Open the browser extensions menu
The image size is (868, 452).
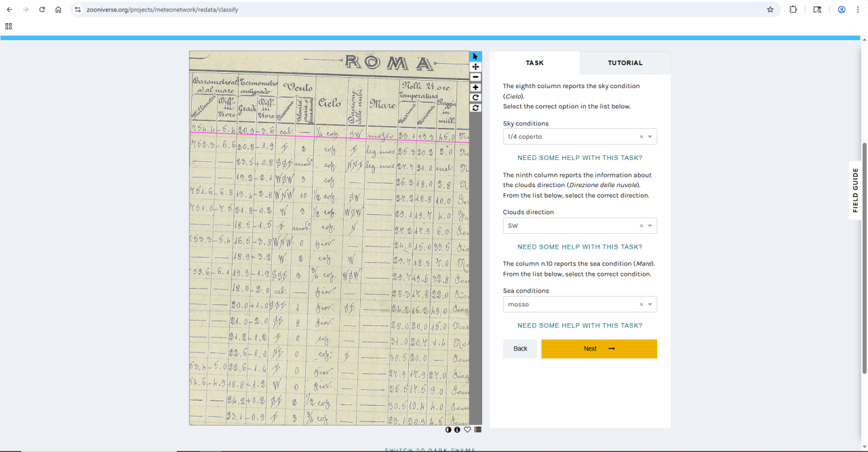793,9
